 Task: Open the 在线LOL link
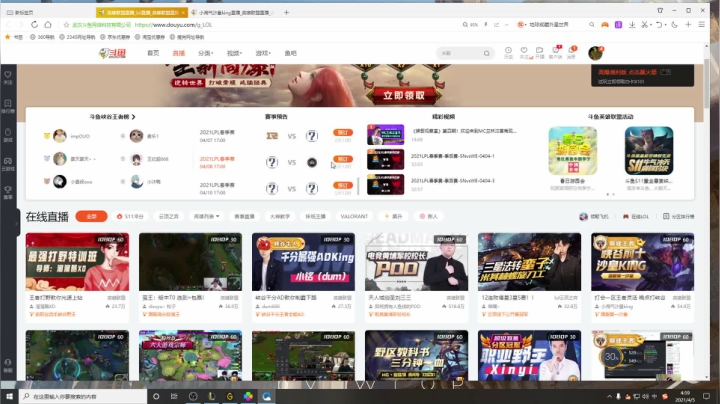click(636, 216)
